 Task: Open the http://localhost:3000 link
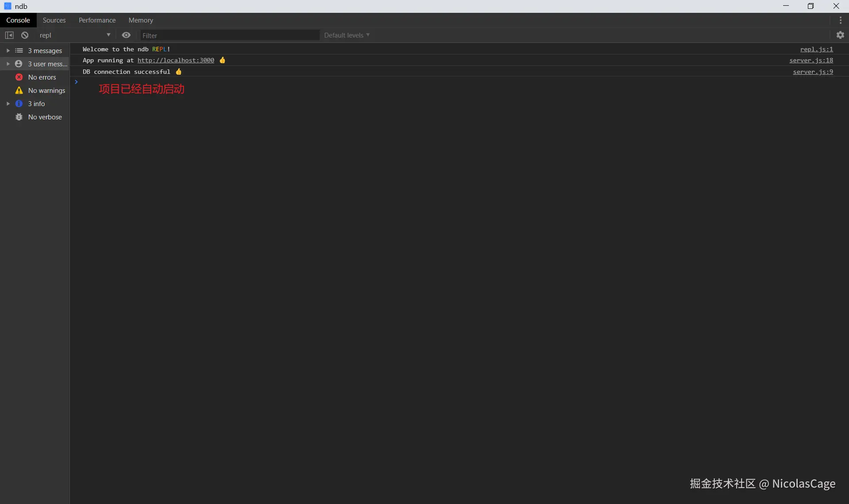coord(176,61)
